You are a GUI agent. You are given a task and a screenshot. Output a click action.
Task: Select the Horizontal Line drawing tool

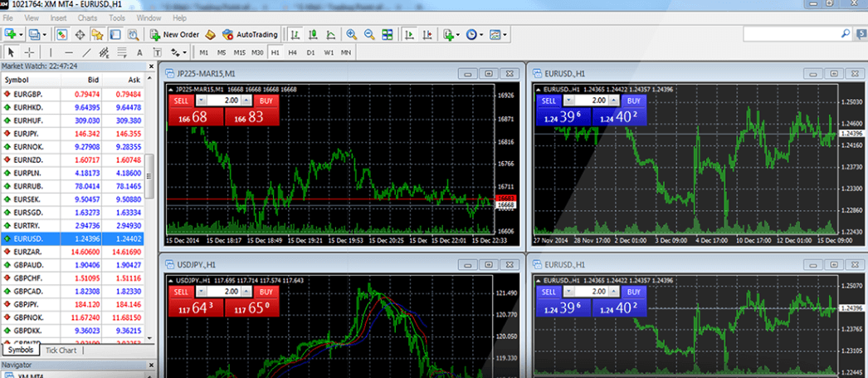pos(69,52)
